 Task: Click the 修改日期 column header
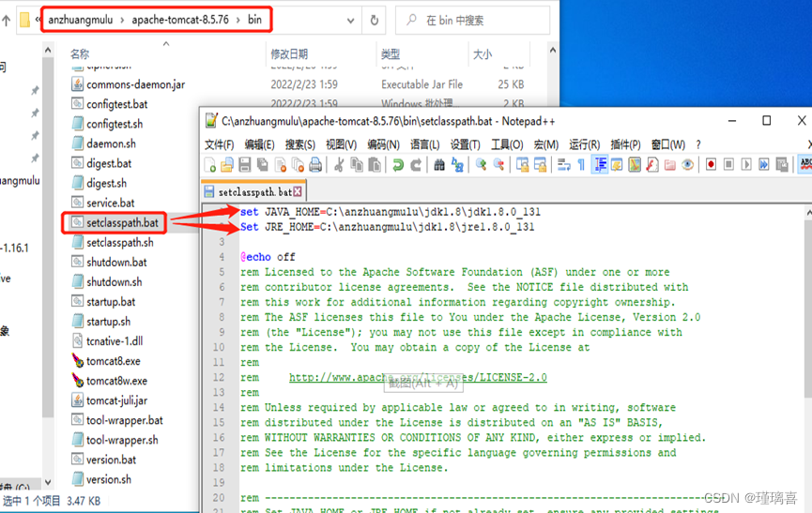point(289,53)
